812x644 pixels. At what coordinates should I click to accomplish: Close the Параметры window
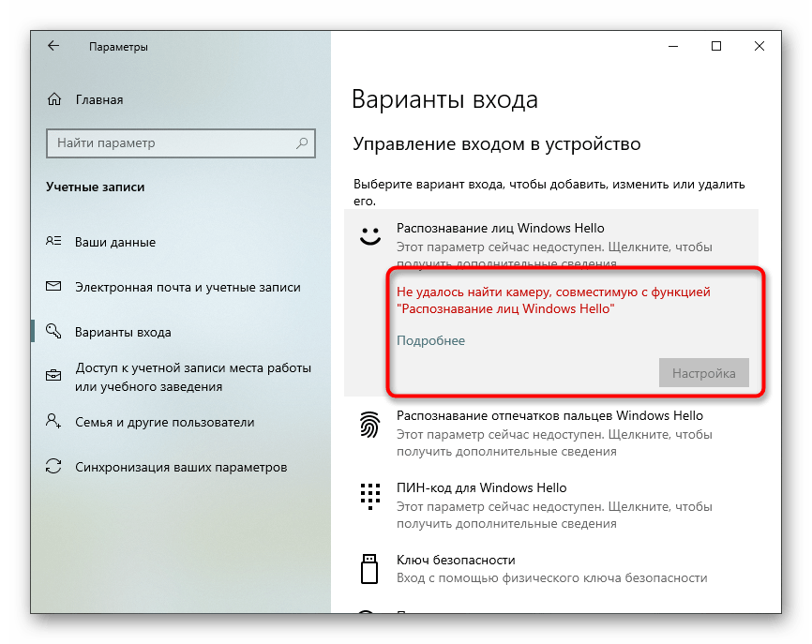pyautogui.click(x=759, y=46)
